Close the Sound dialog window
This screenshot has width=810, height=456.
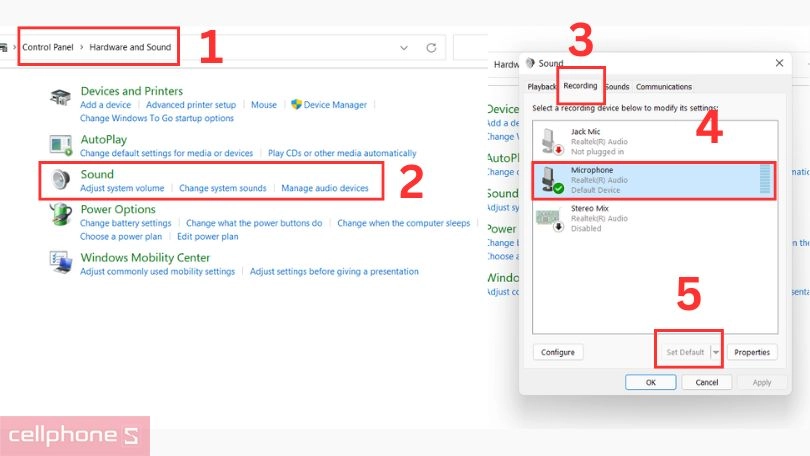tap(779, 63)
